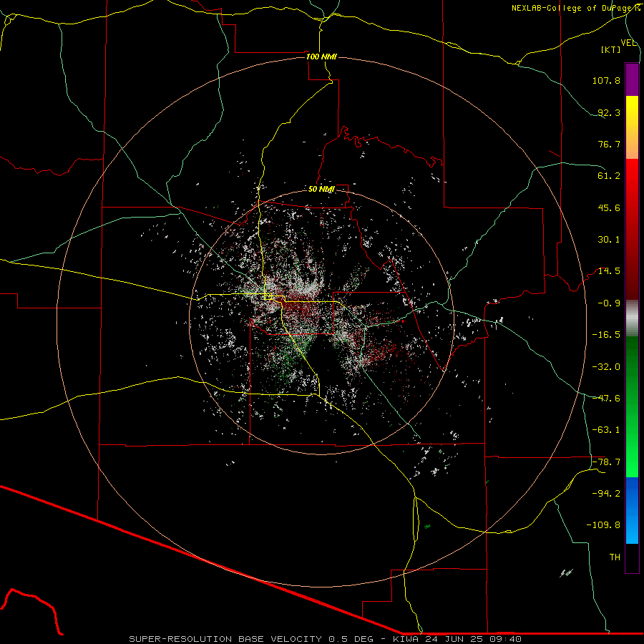Click the -109.8 legend value
The image size is (644, 644).
pos(603,525)
